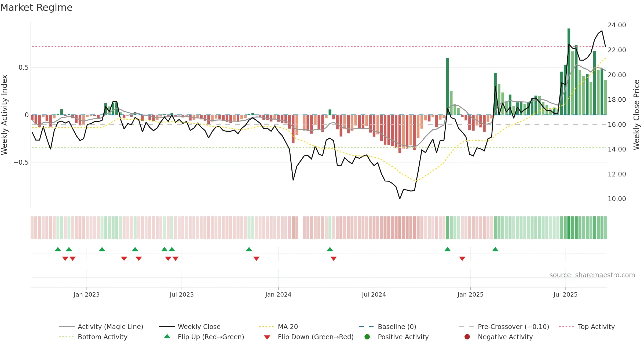The image size is (644, 362).
Task: Toggle Baseline (0) legend entry
Action: coord(387,327)
